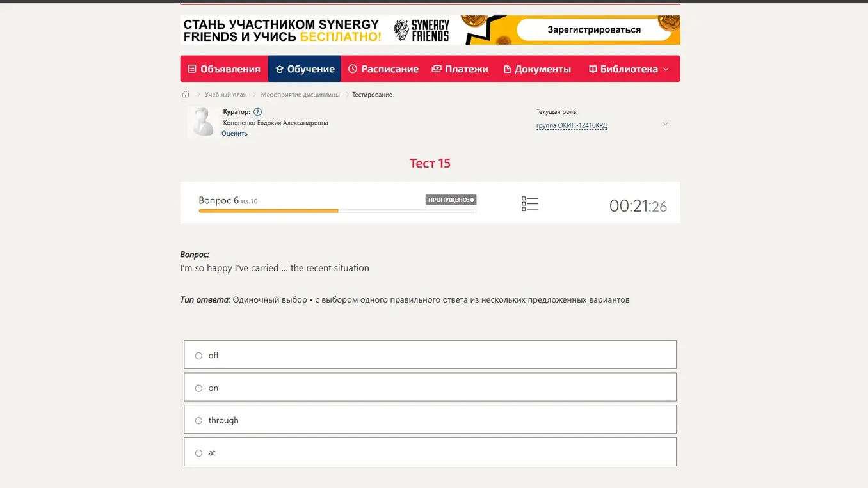
Task: Go to Мероприятие дисциплины breadcrumb
Action: (x=300, y=95)
